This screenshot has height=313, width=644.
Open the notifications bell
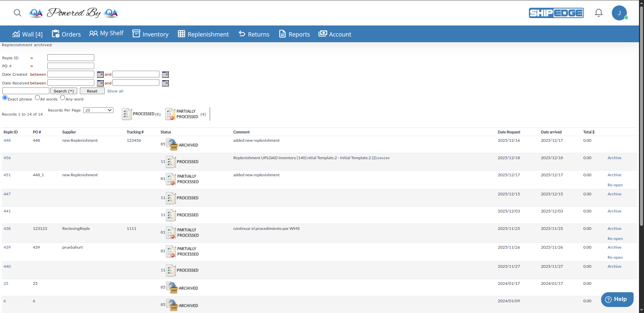pos(598,13)
